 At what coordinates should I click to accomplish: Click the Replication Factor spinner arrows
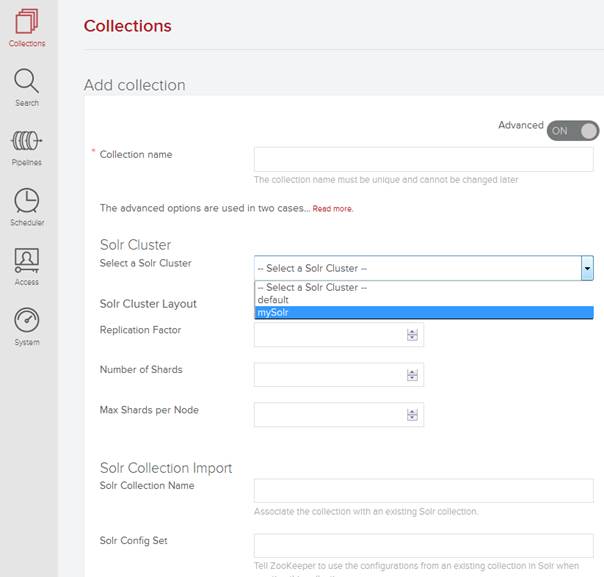click(x=411, y=335)
